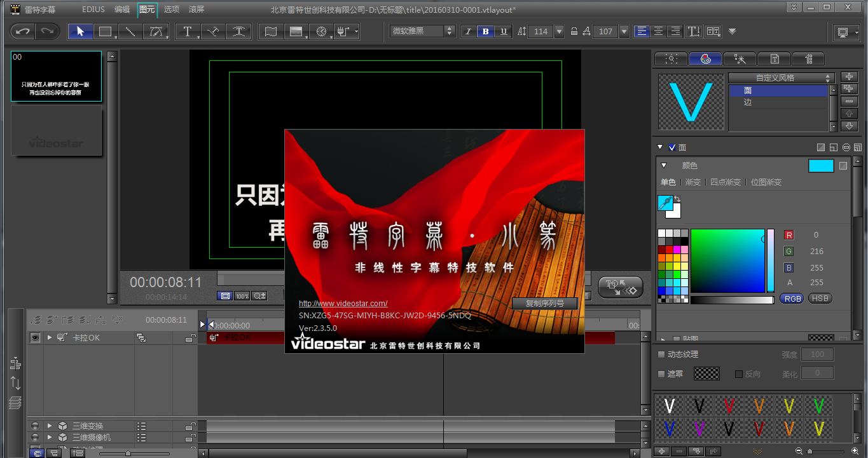The image size is (868, 458).
Task: Open the monitor display dropdown
Action: click(845, 32)
